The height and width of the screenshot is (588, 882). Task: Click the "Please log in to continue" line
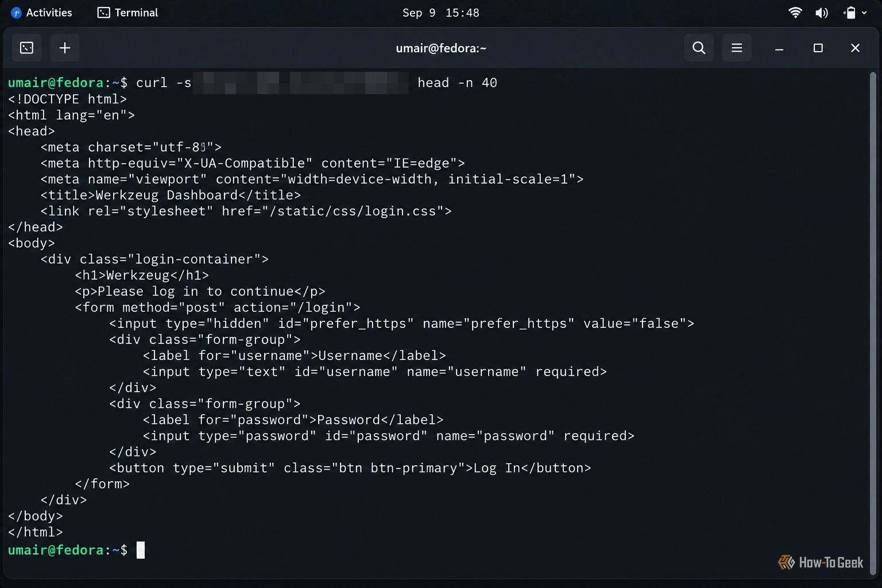[200, 292]
